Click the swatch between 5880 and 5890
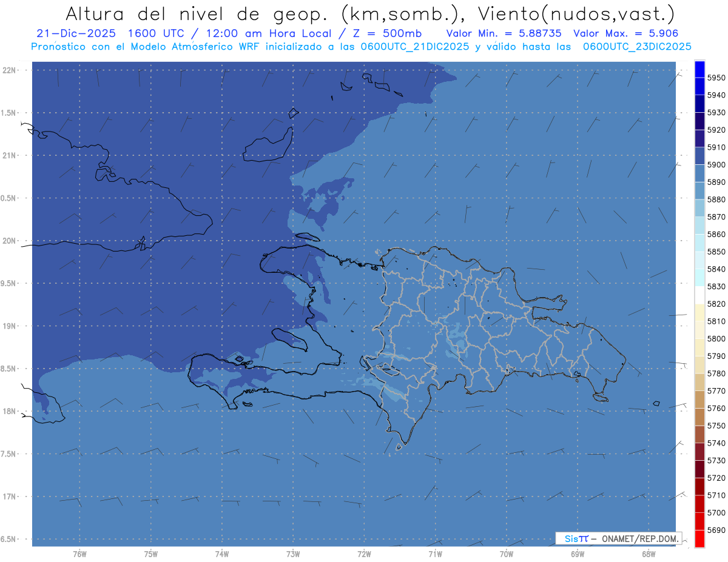 [699, 190]
